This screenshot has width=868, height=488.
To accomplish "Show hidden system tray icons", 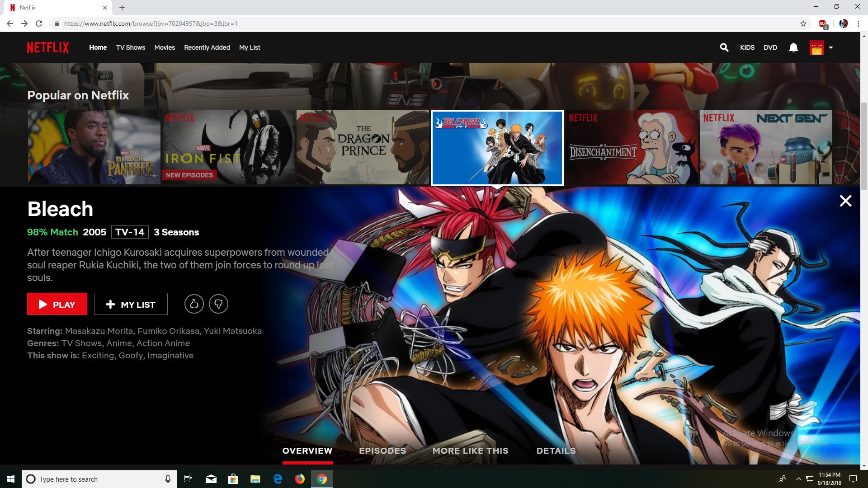I will click(x=798, y=479).
